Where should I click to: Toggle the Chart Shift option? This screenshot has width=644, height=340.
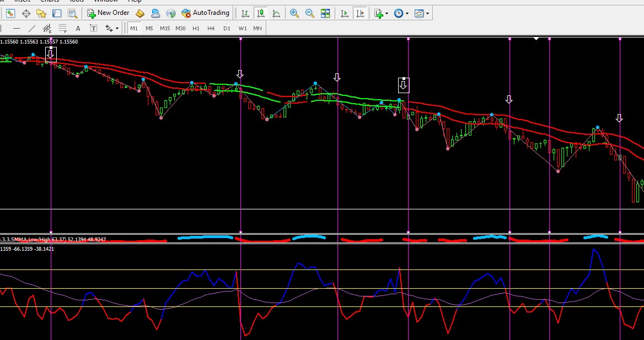(x=360, y=13)
